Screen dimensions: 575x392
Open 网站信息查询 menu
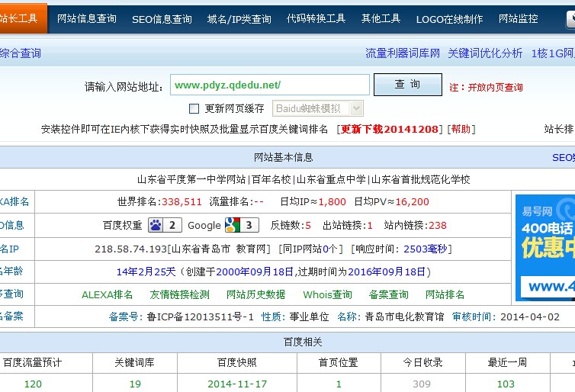pyautogui.click(x=86, y=19)
